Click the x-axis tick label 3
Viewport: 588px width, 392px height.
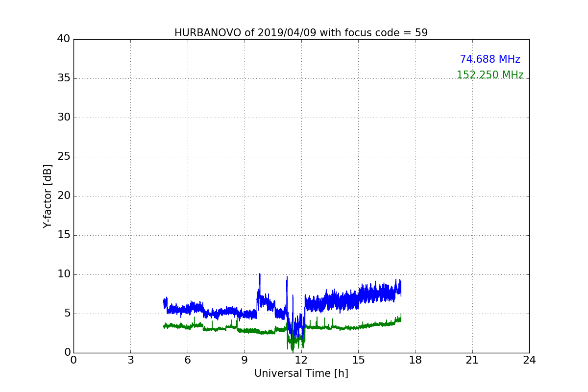130,360
